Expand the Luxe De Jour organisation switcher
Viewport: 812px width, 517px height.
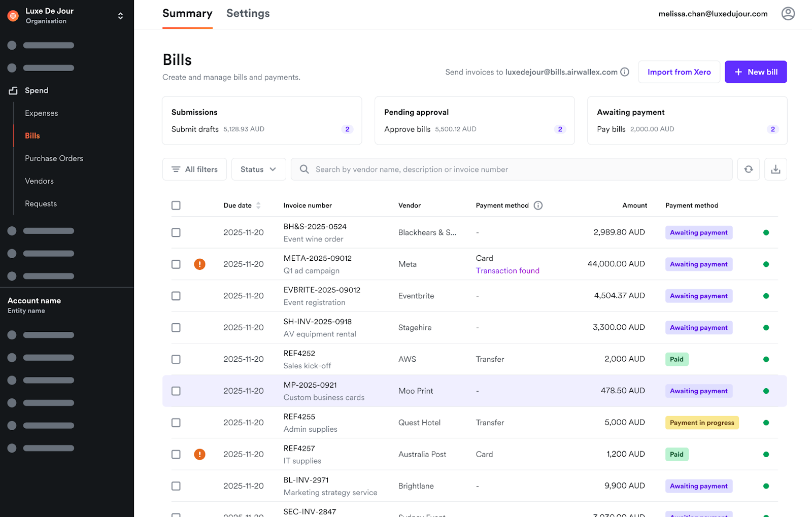coord(120,16)
